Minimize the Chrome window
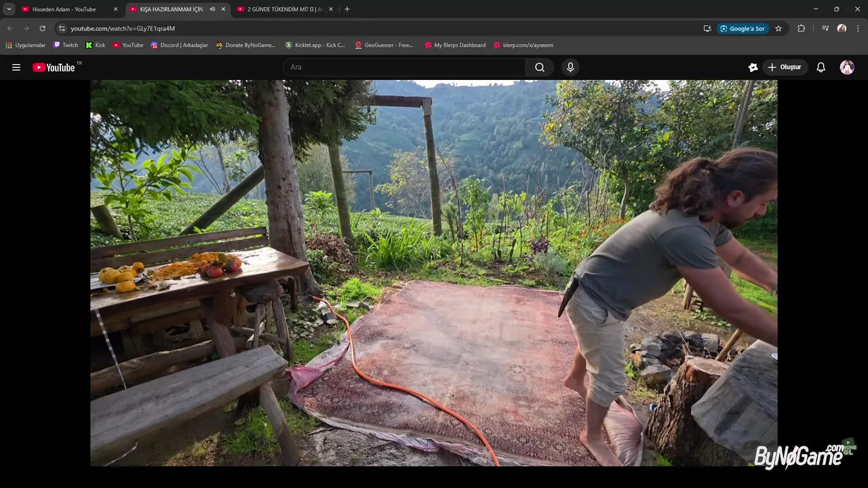Viewport: 868px width, 488px height. 816,9
